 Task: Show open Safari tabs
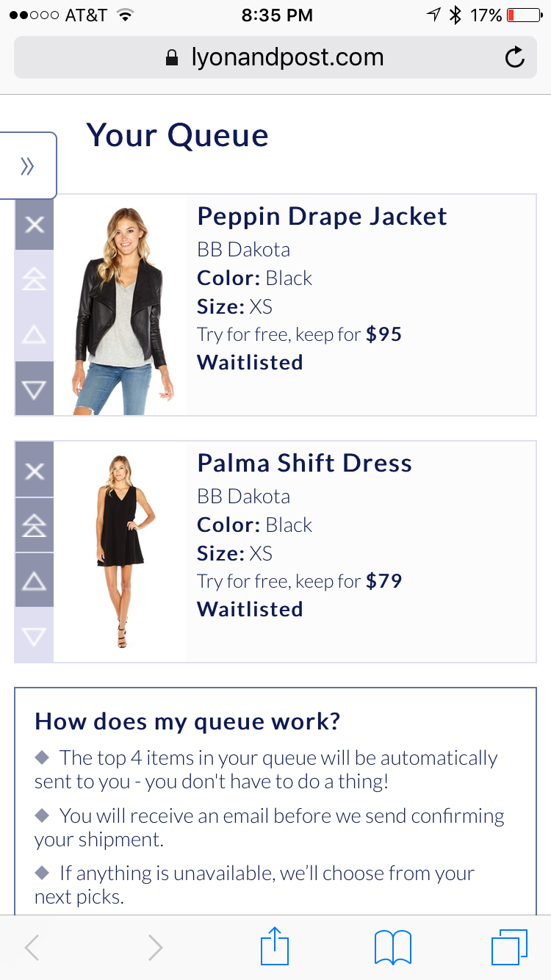tap(508, 946)
